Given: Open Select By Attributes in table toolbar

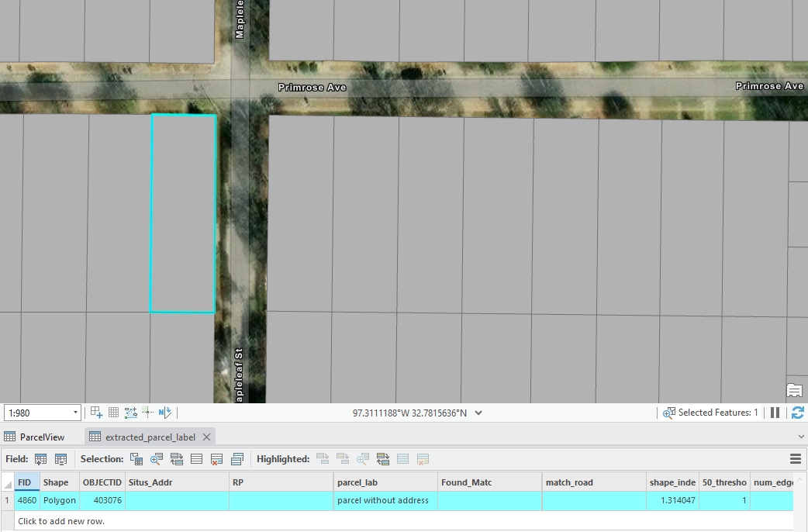Looking at the screenshot, I should 136,459.
